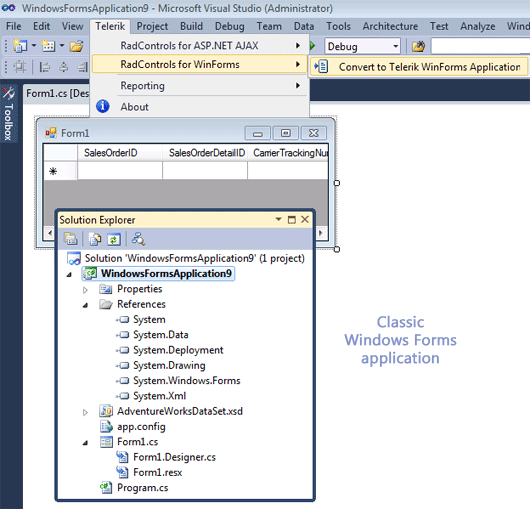Click the new row asterisk header
Screen dimensions: 530x509
point(60,171)
